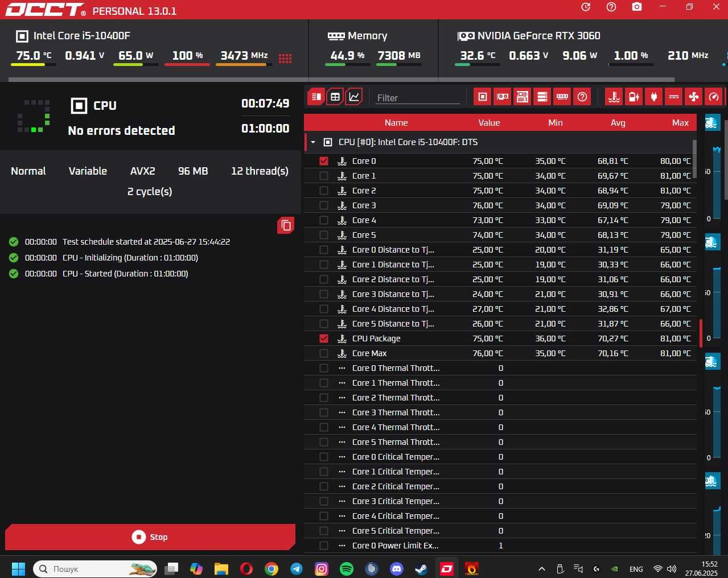Toggle the motherboard sensor filter icon
Screen dimensions: 728x578
(x=523, y=97)
